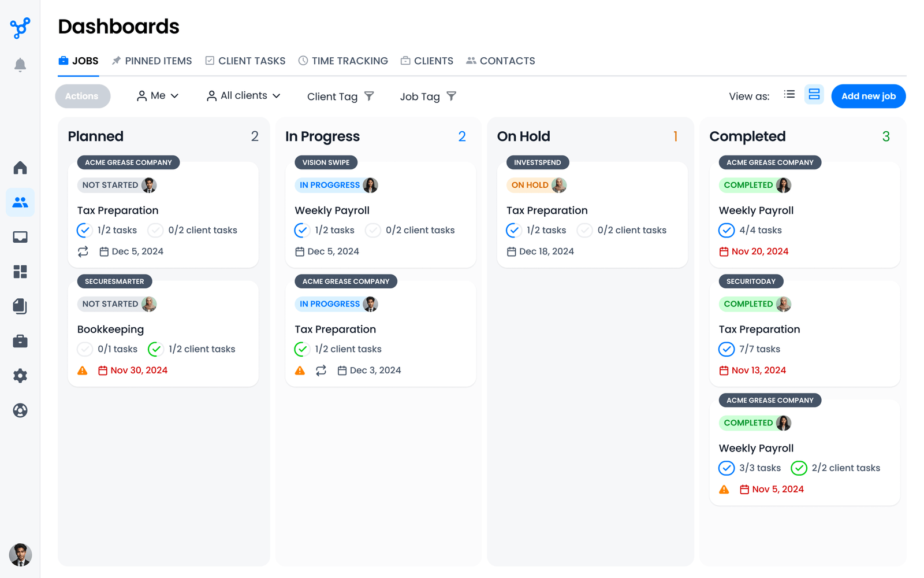Open your profile avatar at bottom left
The height and width of the screenshot is (578, 924).
coord(20,555)
